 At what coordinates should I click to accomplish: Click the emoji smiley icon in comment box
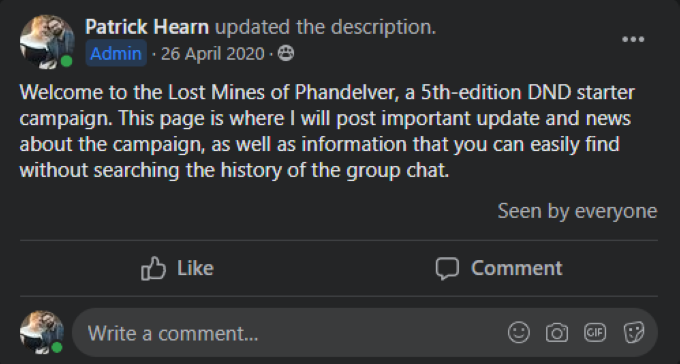coord(519,333)
